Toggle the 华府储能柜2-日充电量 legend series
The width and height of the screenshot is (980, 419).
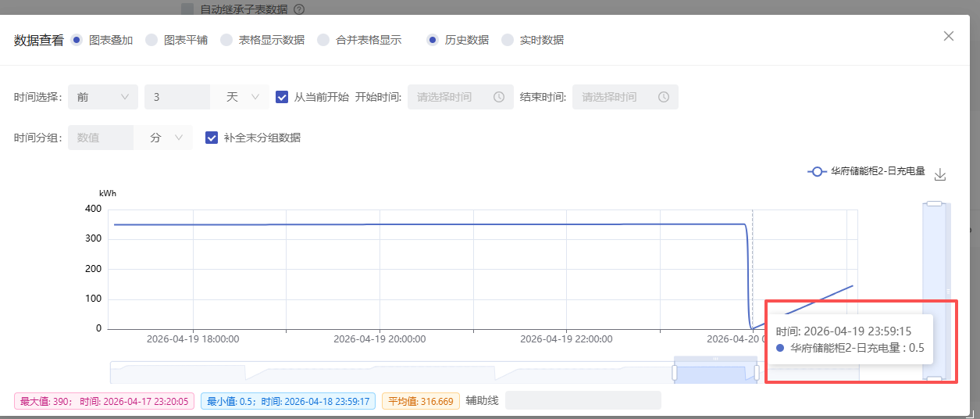point(867,171)
